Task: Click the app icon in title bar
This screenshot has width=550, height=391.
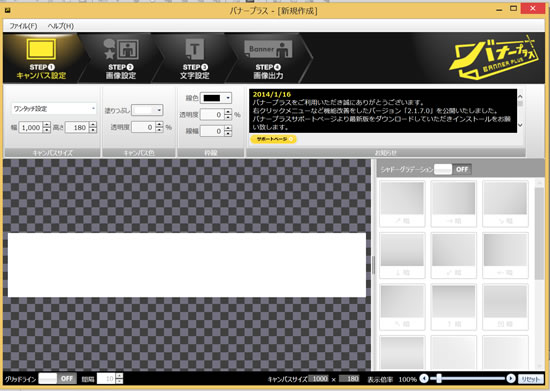Action: pyautogui.click(x=8, y=10)
